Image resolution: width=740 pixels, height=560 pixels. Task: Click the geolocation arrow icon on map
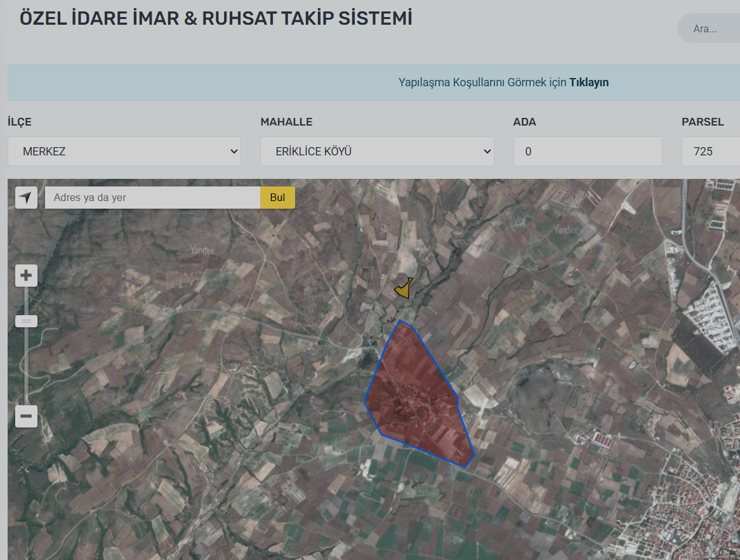tap(26, 198)
